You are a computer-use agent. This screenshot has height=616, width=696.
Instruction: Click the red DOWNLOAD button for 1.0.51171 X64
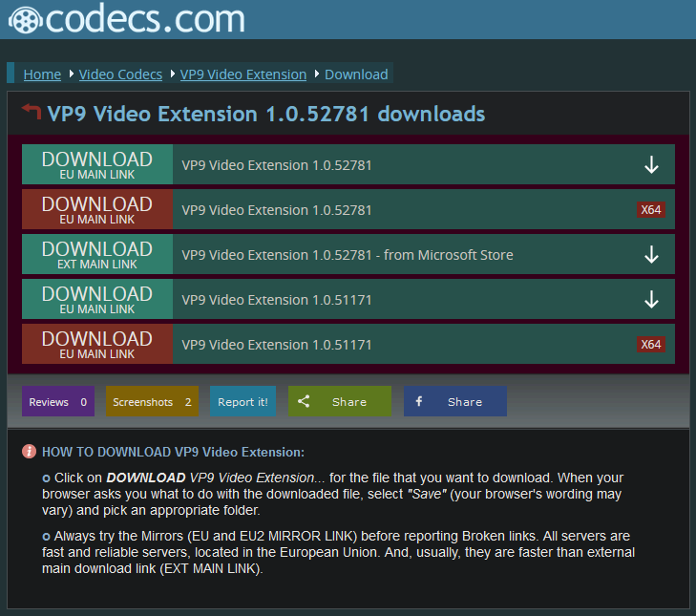[x=97, y=344]
